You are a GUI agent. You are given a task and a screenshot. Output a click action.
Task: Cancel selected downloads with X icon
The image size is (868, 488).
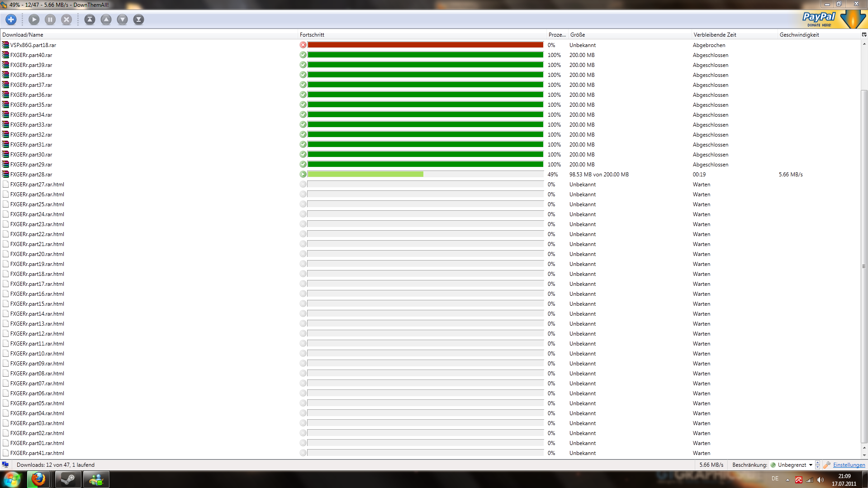click(x=66, y=19)
